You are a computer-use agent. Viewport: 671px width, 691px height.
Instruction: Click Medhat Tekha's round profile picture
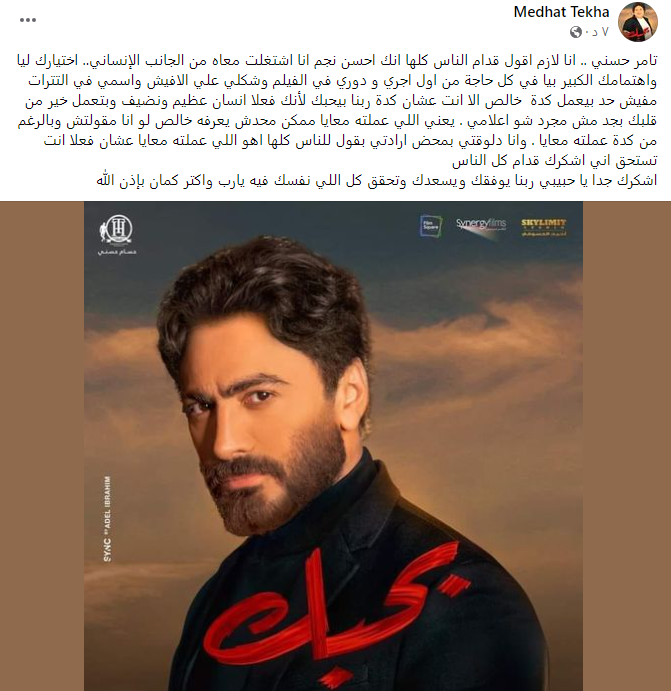tap(638, 21)
